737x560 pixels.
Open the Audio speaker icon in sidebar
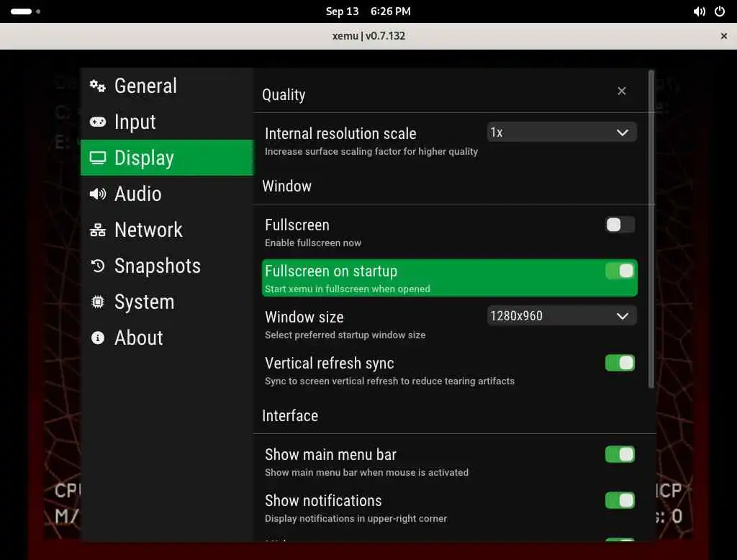pos(98,194)
